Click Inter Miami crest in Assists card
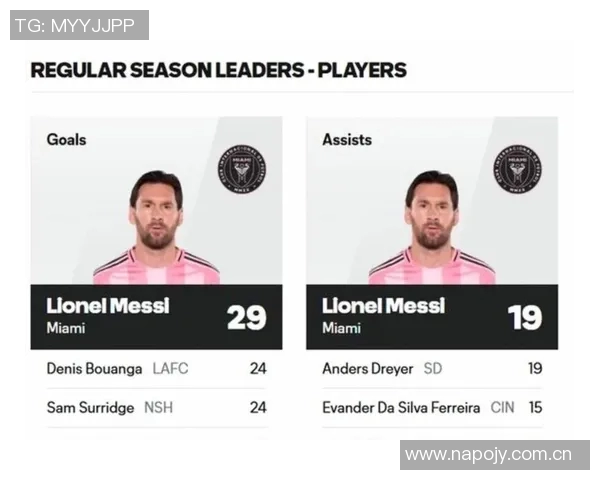This screenshot has width=600, height=480. (518, 169)
